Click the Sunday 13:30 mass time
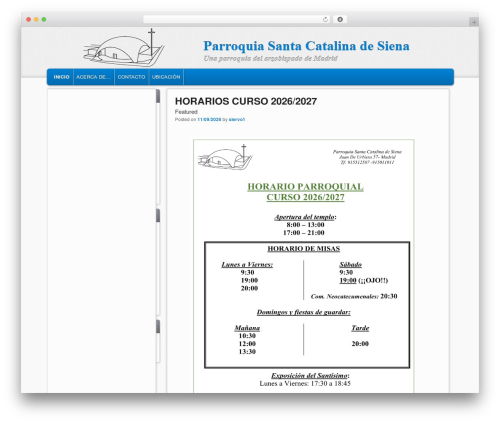The image size is (500, 423). pos(247,352)
